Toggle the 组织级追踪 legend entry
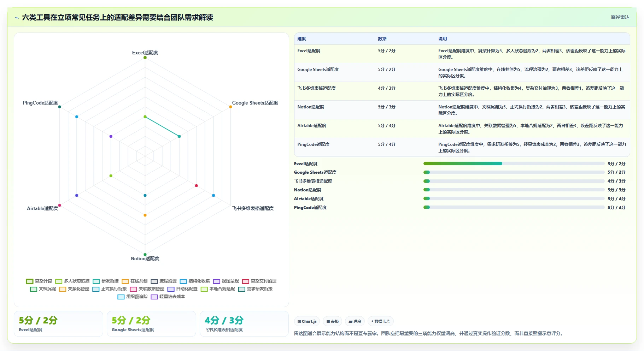 [x=133, y=297]
